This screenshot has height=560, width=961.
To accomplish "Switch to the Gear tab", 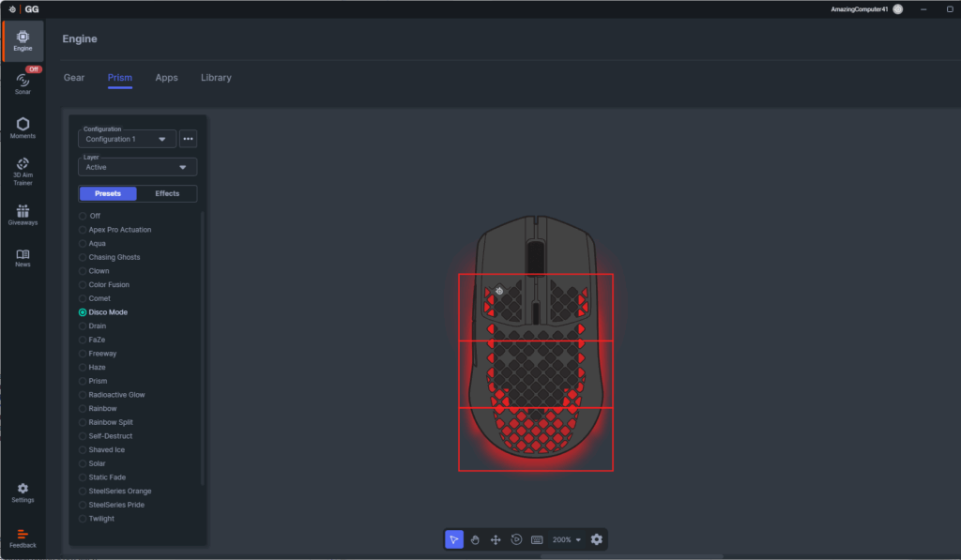I will pyautogui.click(x=74, y=78).
